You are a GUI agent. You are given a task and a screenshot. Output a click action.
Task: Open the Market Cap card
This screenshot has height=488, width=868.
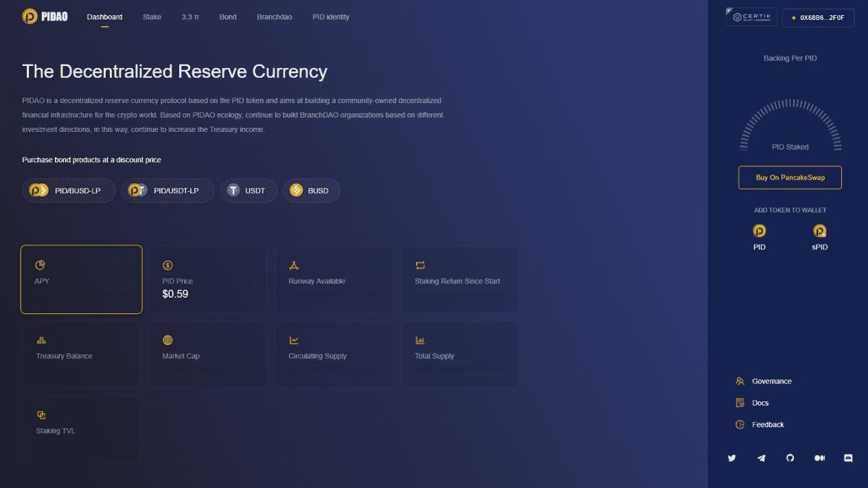click(x=207, y=354)
